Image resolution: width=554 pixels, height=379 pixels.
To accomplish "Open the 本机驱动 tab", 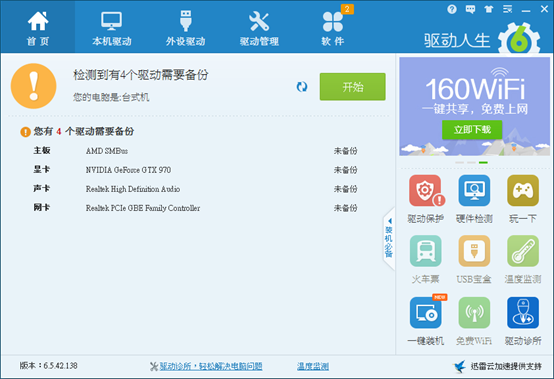I will click(112, 28).
